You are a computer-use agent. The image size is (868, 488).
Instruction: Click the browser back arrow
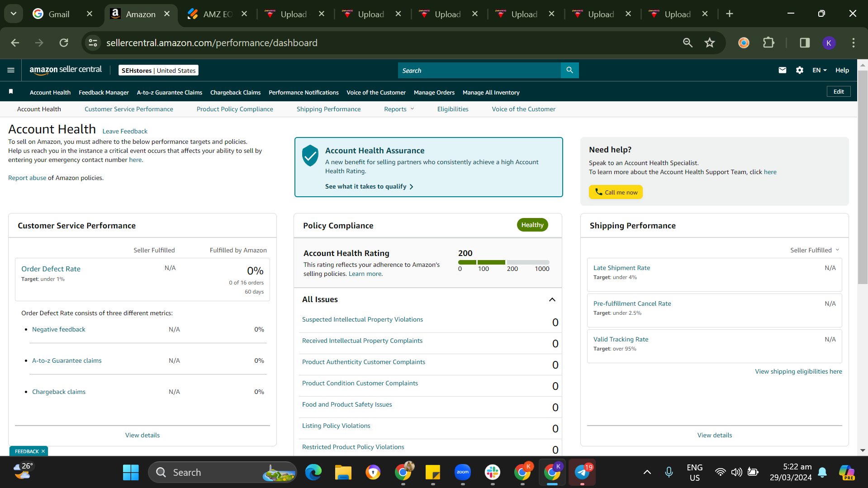click(x=15, y=43)
